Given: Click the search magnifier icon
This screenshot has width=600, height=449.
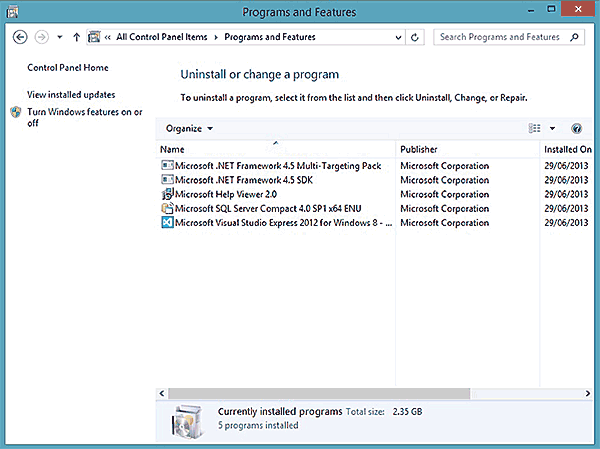Looking at the screenshot, I should [574, 37].
